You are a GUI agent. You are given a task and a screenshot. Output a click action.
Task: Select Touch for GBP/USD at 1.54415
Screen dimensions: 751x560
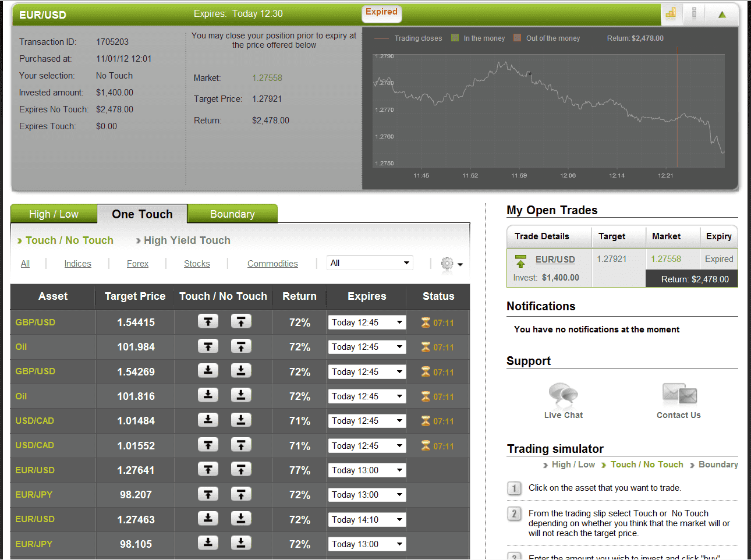point(208,322)
